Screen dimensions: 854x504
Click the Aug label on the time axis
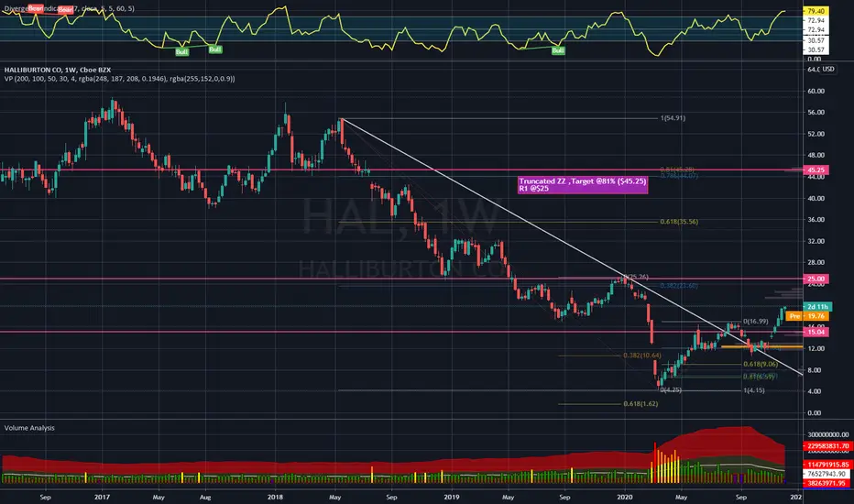click(x=204, y=497)
